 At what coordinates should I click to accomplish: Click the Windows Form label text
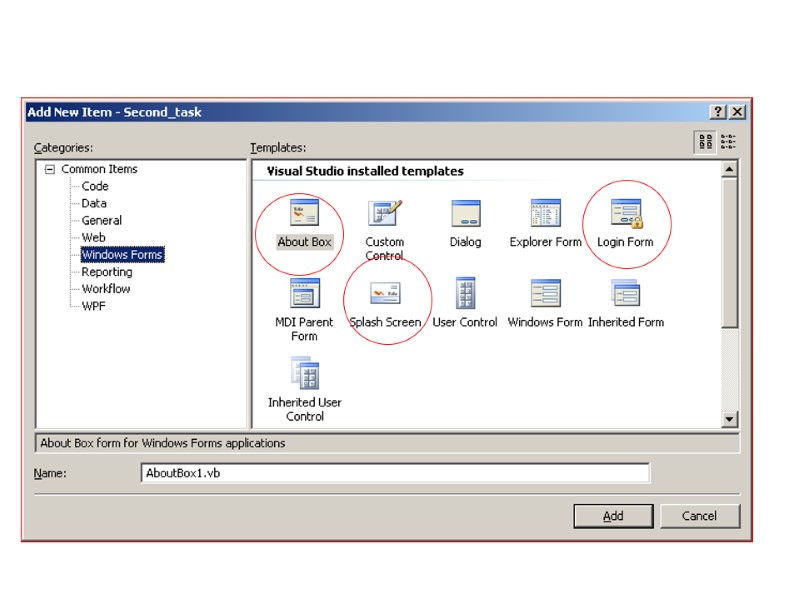point(545,322)
